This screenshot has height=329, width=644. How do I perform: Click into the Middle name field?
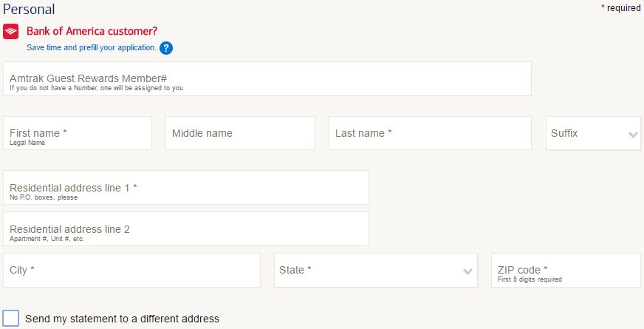[240, 133]
